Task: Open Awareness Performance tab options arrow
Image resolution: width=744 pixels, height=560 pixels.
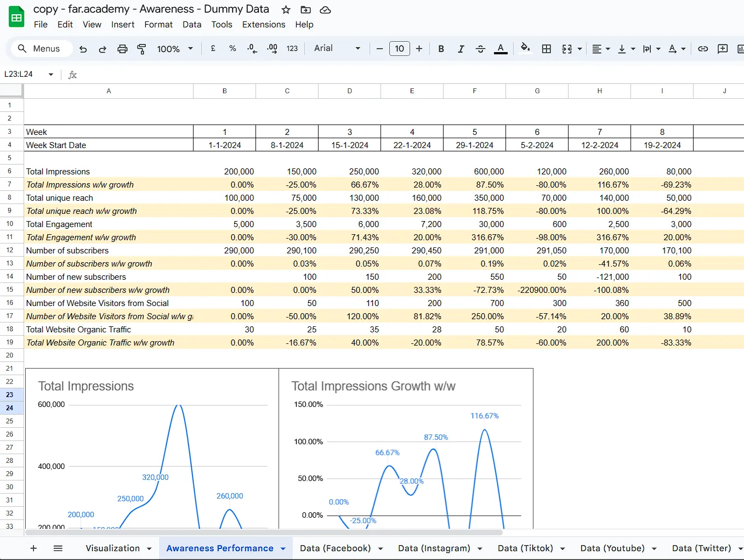Action: click(283, 548)
